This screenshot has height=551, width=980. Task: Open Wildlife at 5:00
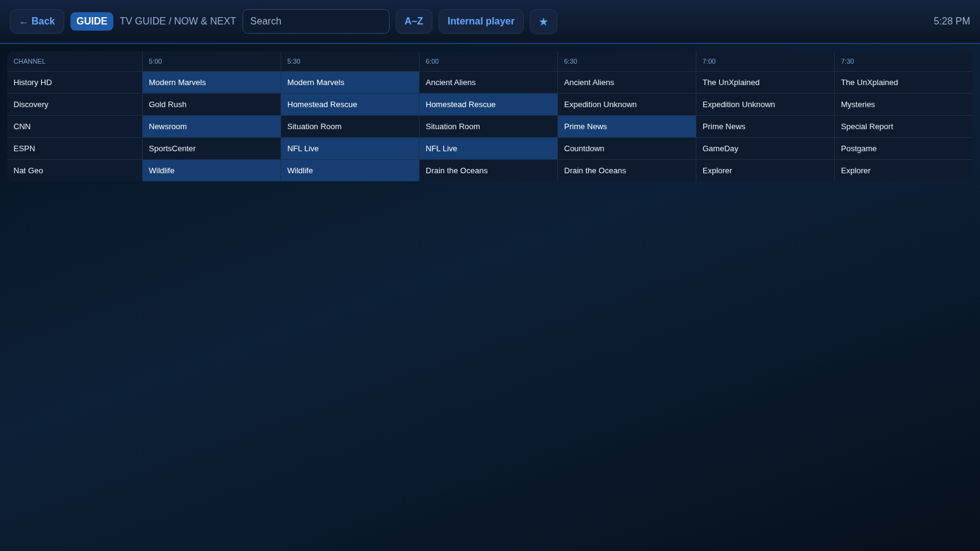(211, 171)
